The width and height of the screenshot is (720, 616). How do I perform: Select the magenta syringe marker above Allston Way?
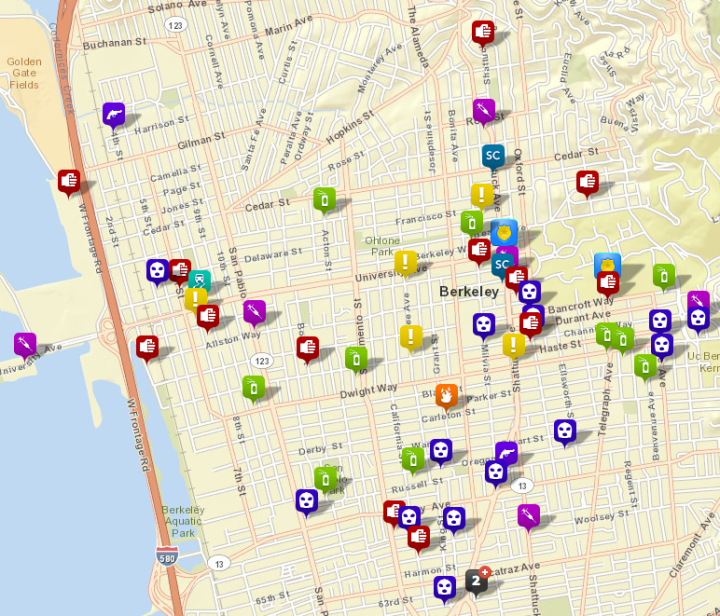pos(255,313)
